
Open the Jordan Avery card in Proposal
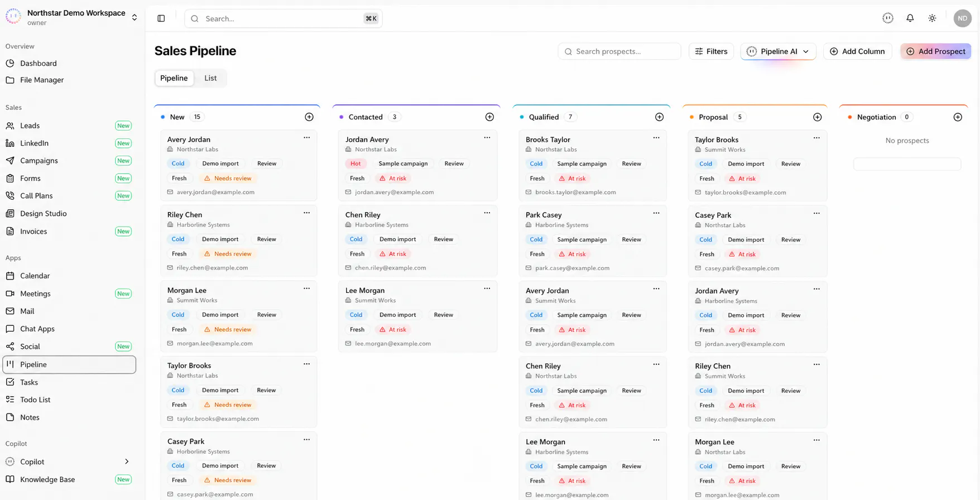tap(757, 316)
